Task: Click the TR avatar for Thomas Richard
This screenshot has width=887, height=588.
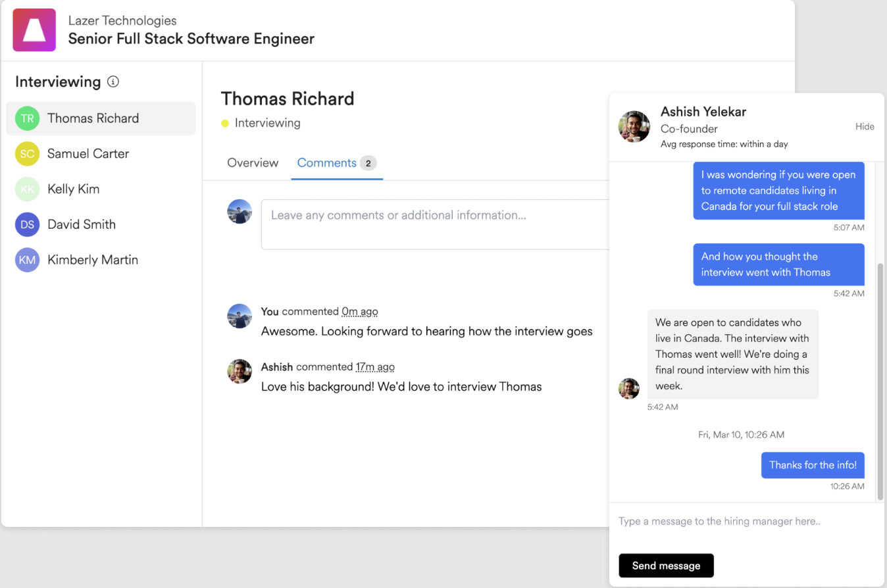Action: [27, 118]
